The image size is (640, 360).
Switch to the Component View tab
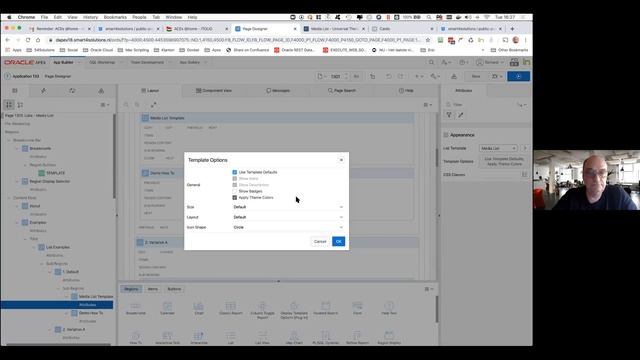(x=214, y=91)
